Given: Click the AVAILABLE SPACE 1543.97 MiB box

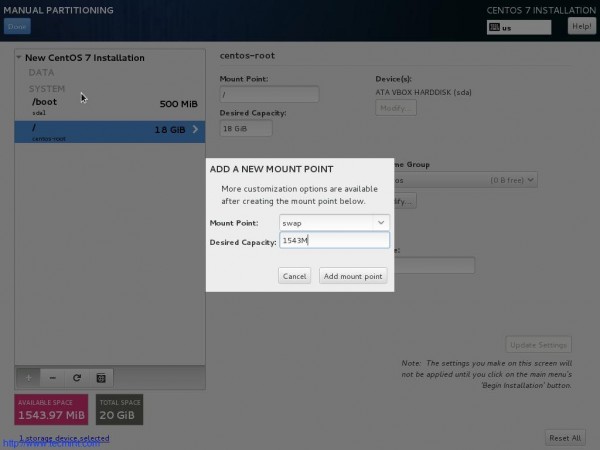Looking at the screenshot, I should [51, 409].
